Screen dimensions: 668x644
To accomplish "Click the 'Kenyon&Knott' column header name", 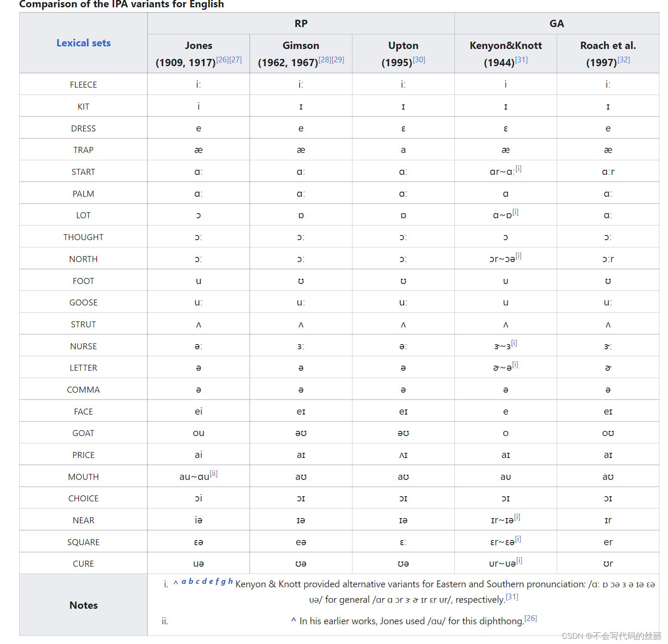I will pos(506,46).
